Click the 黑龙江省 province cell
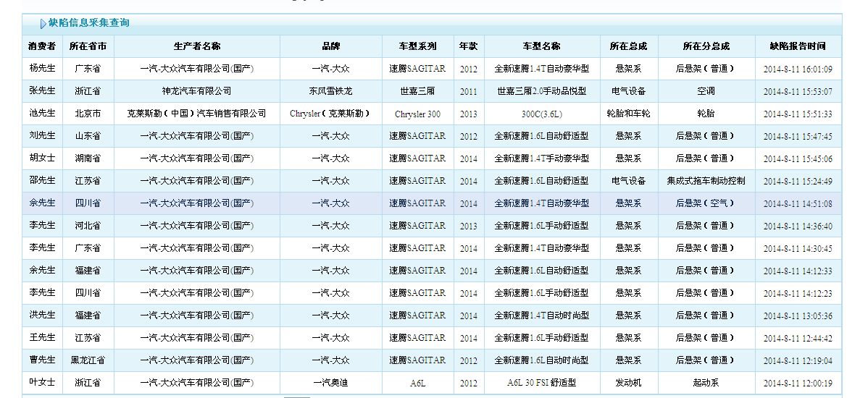Viewport: 868px width, 398px height. 88,360
